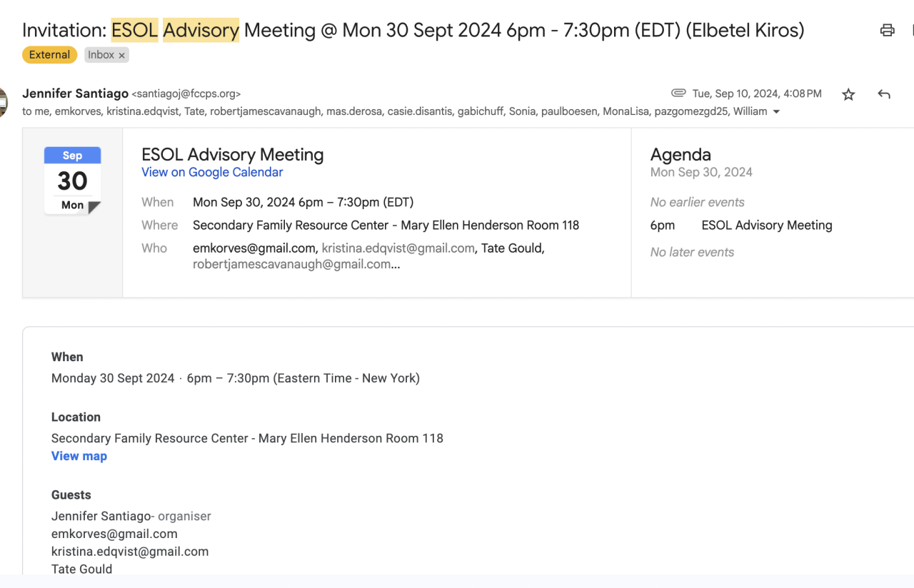Click the Tue, Sep 10, 2024 timestamp
Screen dimensions: 914x588
click(x=757, y=93)
